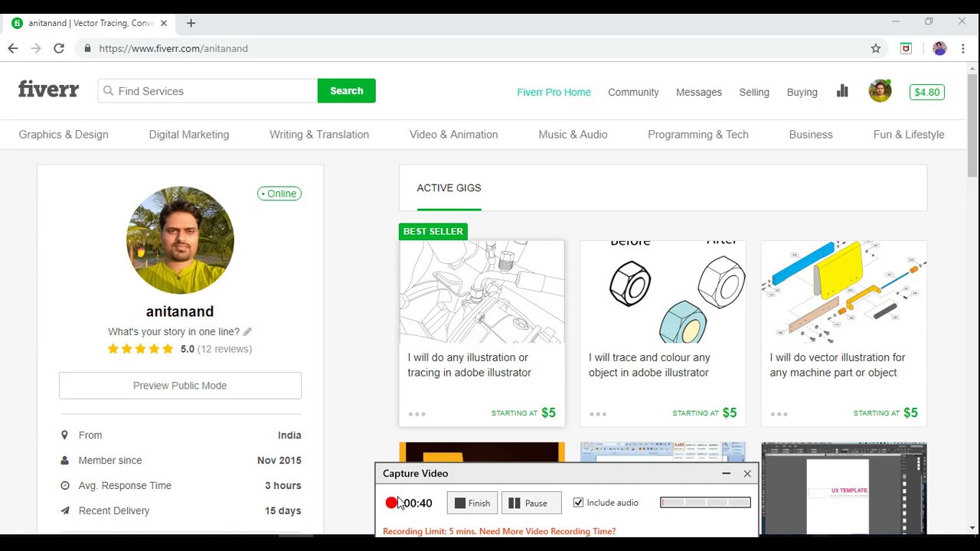
Task: Click the green Search button
Action: [x=347, y=91]
